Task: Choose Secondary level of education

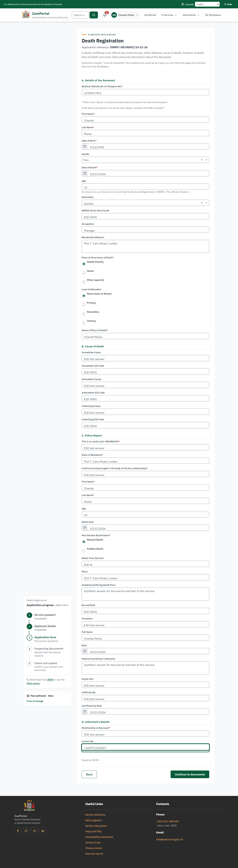Action: point(84,314)
